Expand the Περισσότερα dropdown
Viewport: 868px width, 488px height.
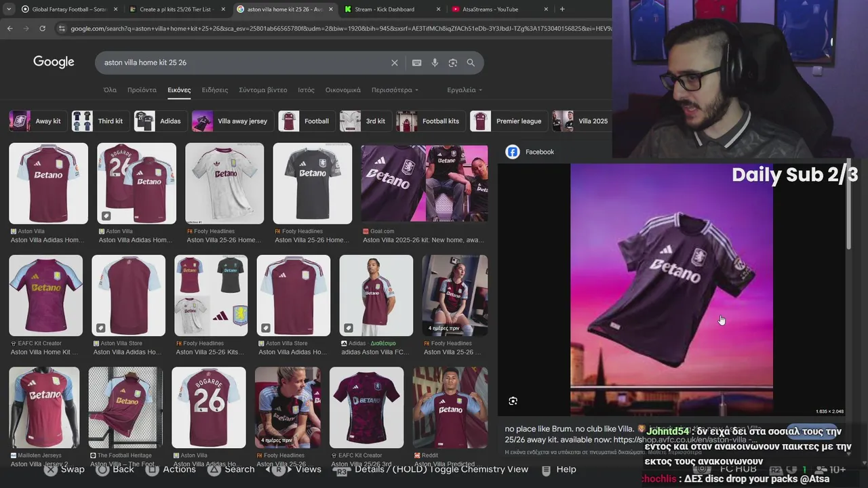coord(395,90)
